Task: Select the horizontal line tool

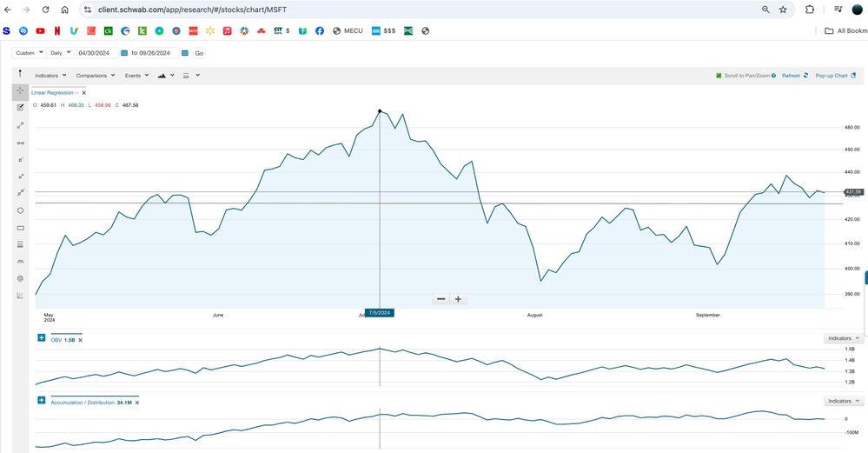Action: pos(21,143)
